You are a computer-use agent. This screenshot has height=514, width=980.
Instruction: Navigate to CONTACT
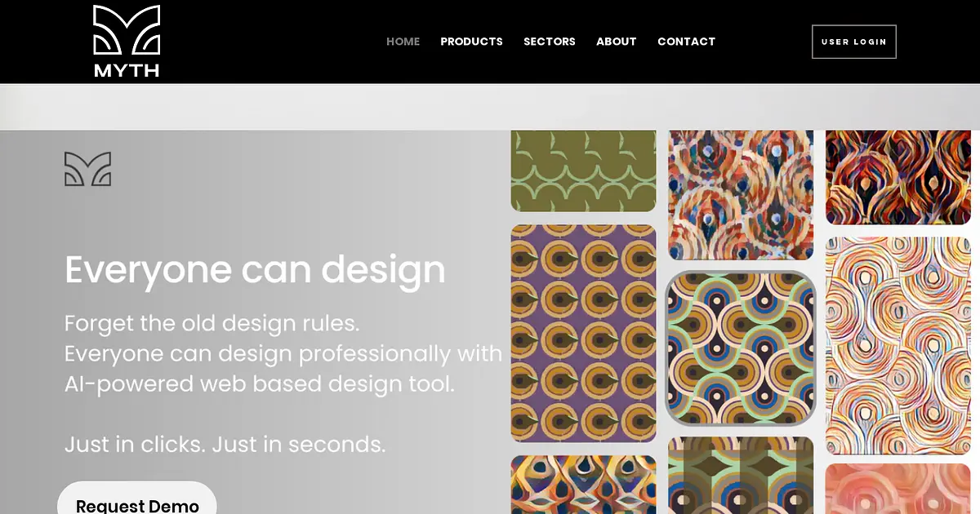pos(686,42)
